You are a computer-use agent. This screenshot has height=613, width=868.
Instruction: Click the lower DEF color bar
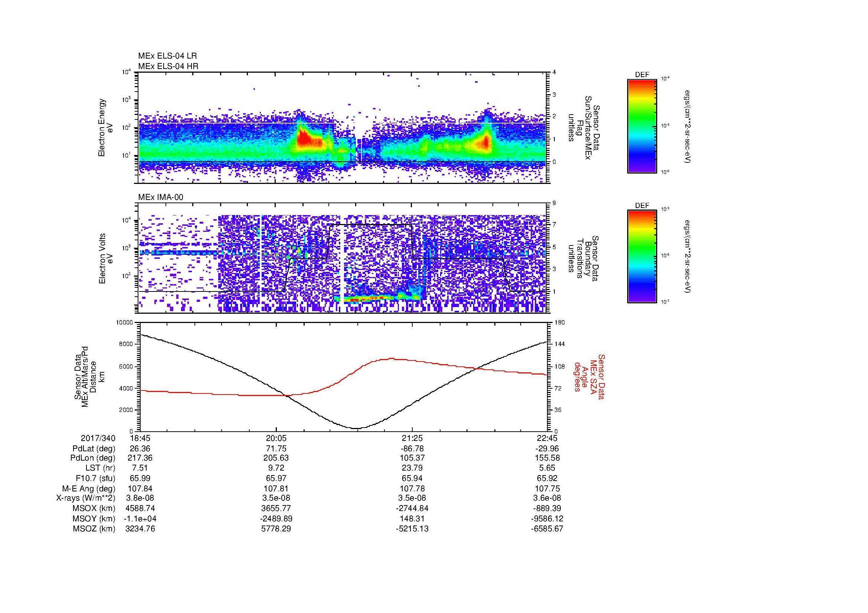(642, 257)
